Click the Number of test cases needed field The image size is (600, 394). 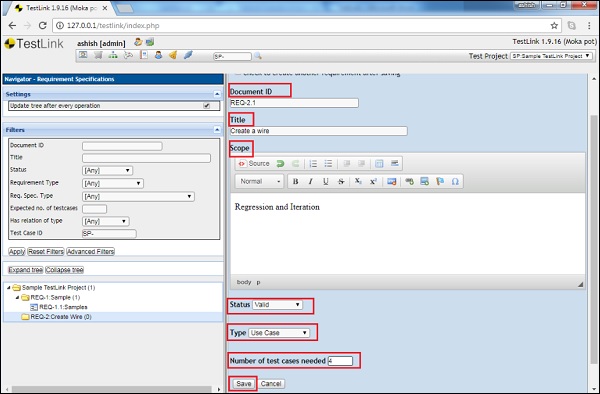340,361
